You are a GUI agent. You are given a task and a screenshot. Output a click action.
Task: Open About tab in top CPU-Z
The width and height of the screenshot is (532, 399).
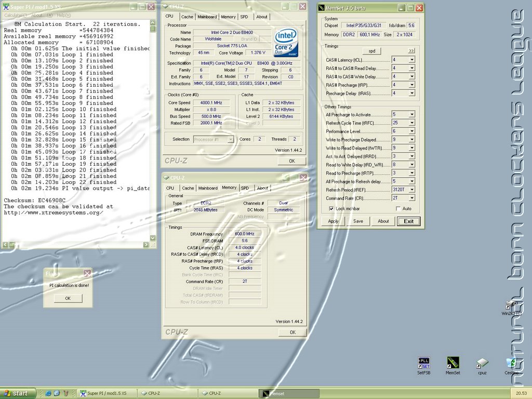click(262, 17)
